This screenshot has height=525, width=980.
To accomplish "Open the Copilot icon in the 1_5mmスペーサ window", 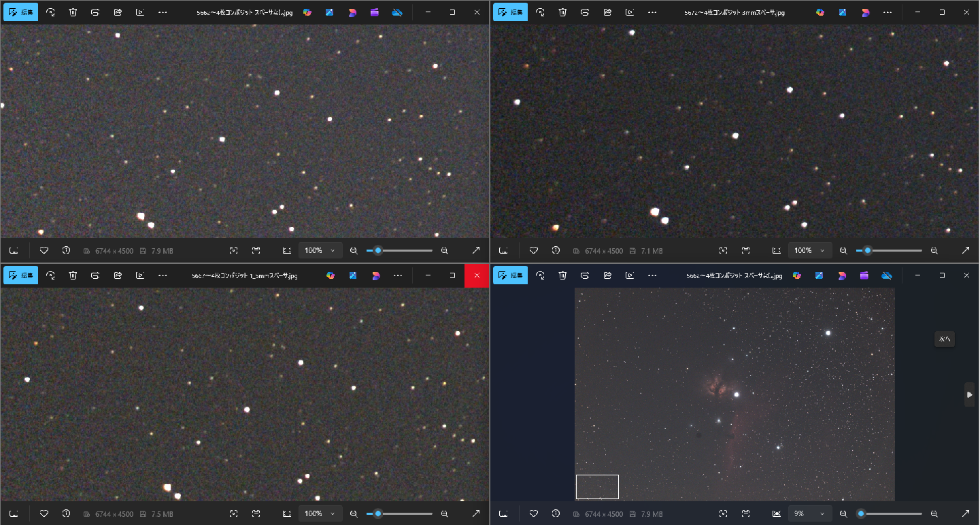I will click(x=331, y=275).
